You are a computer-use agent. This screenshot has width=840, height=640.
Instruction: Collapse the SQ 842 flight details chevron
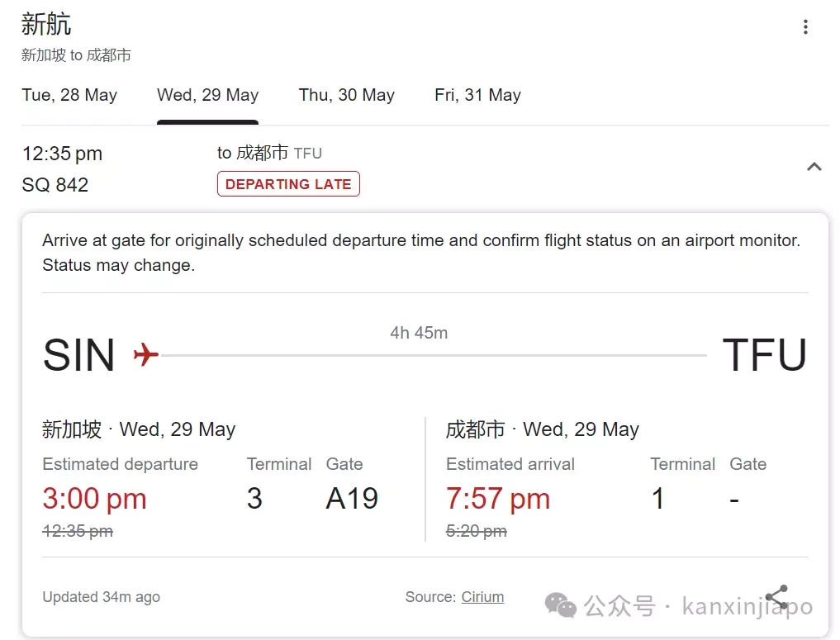click(814, 167)
